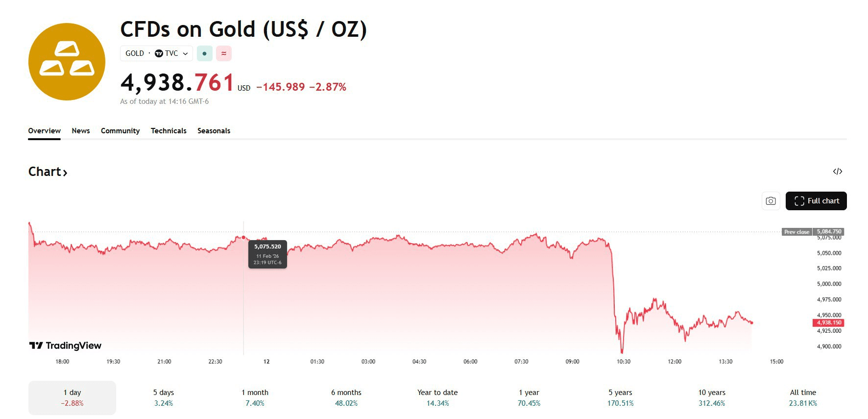Open the Community tab
Image resolution: width=868 pixels, height=419 pixels.
[120, 131]
